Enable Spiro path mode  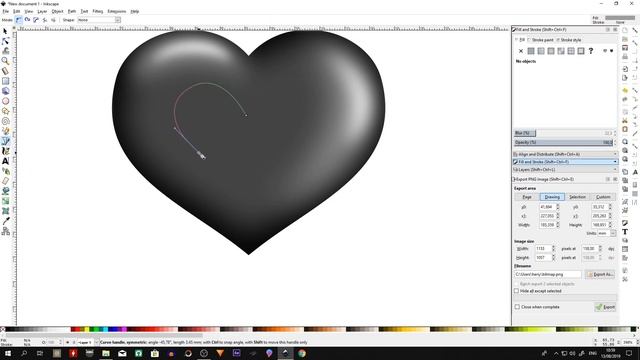coord(27,20)
